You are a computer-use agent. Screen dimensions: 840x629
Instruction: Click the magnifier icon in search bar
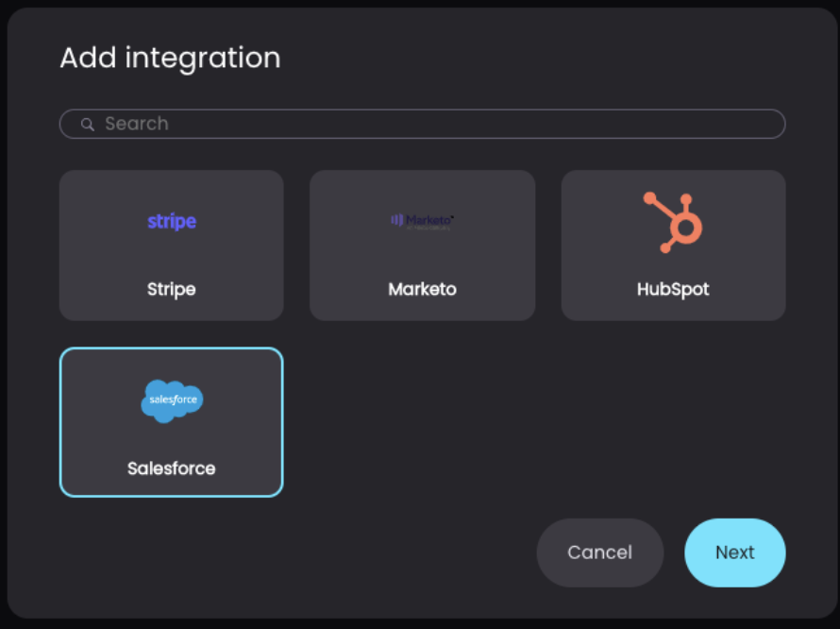coord(88,125)
